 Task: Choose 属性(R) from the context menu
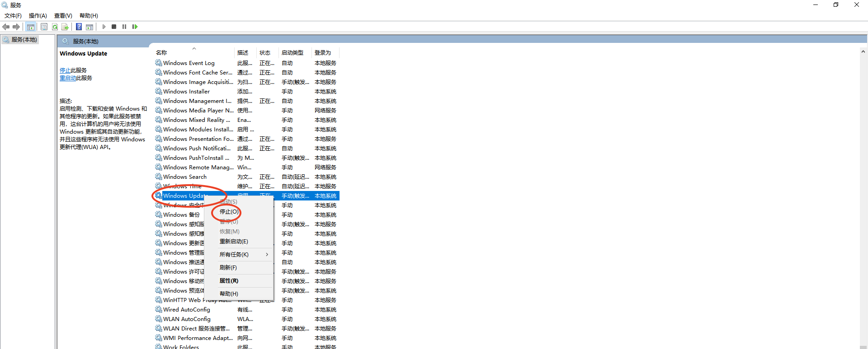(x=229, y=281)
